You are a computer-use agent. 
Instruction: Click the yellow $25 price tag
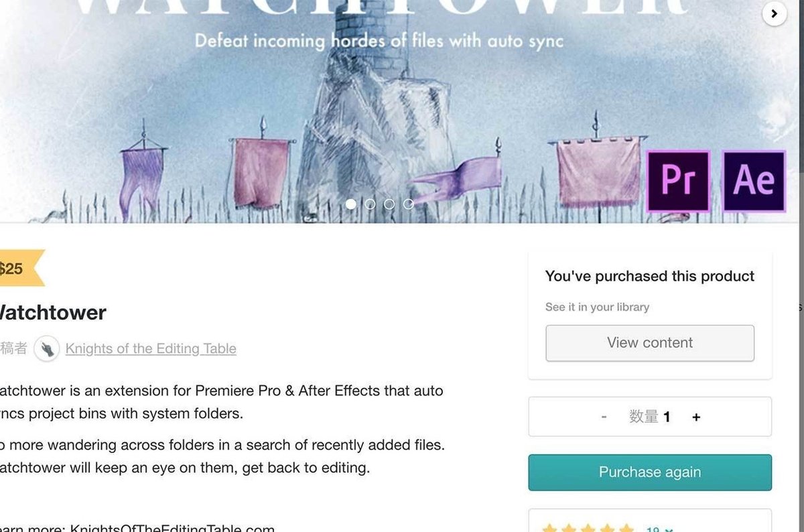tap(20, 269)
